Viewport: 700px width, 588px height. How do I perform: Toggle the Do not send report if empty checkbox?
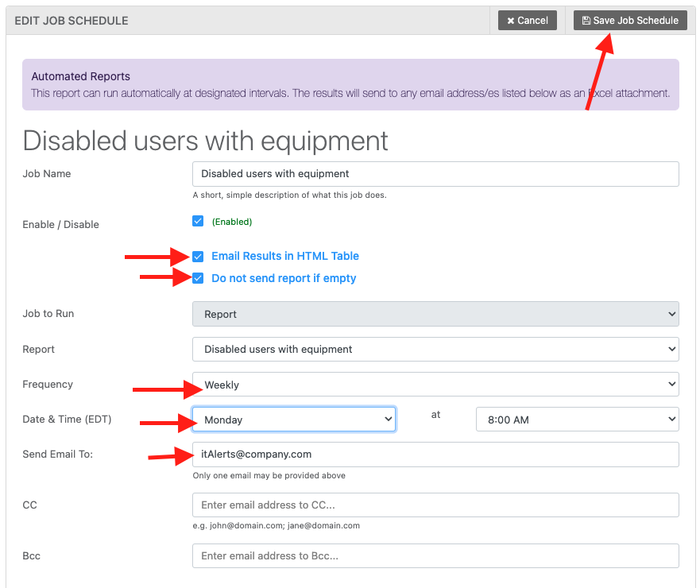[x=198, y=278]
